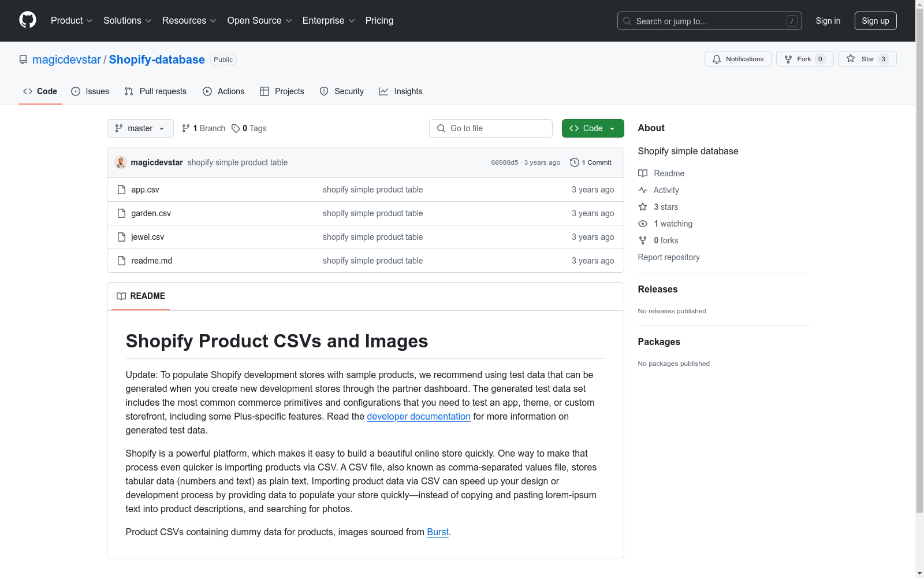The image size is (924, 578).
Task: Open the jewel.csv file
Action: 147,237
